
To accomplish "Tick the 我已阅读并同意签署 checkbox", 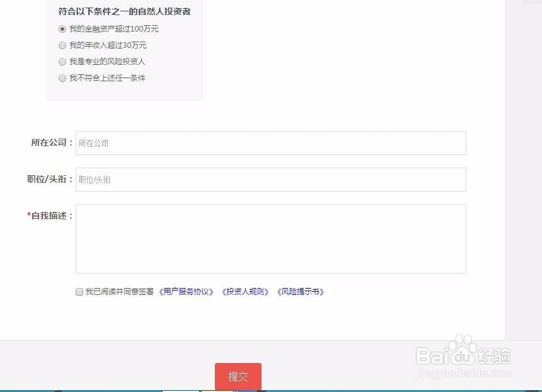I will point(79,292).
